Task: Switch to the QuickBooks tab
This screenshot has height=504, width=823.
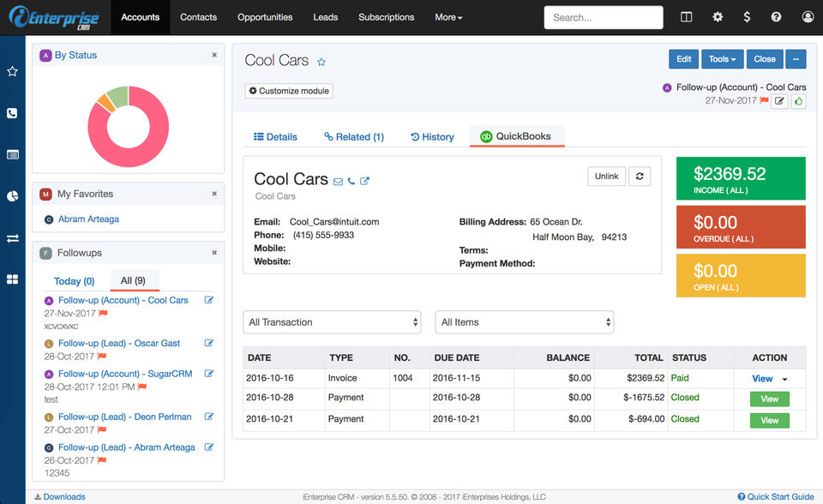Action: click(x=516, y=136)
